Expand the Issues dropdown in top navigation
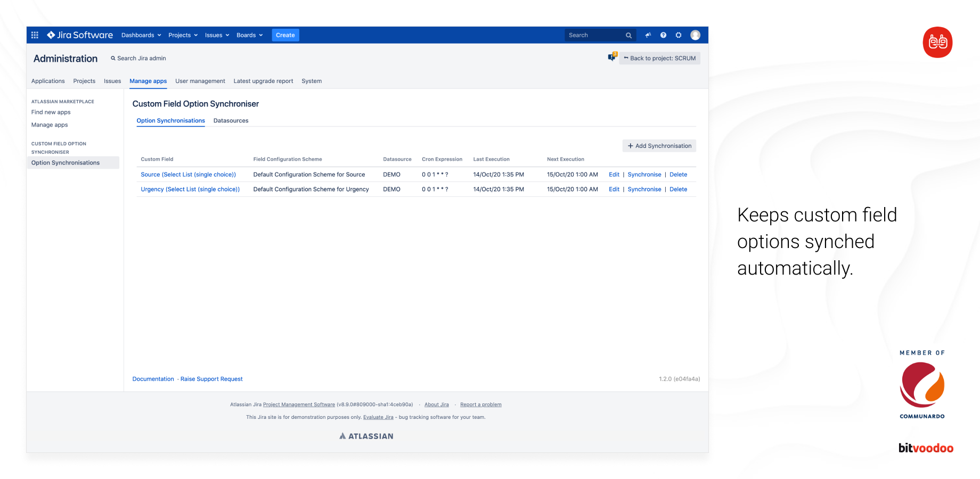 [x=217, y=35]
